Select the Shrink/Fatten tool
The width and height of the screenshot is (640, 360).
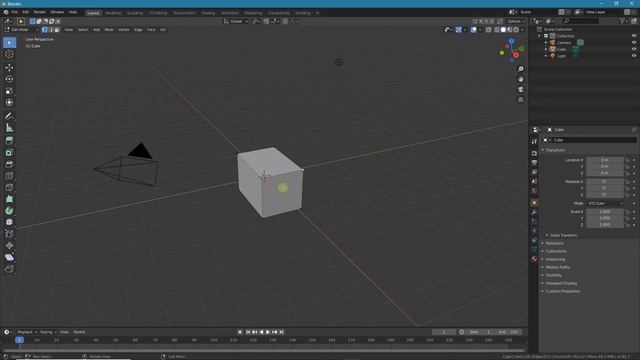pyautogui.click(x=9, y=245)
